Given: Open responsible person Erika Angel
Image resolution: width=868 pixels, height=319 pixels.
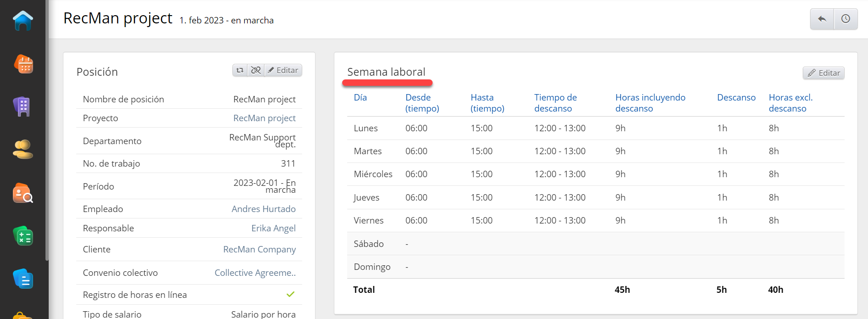Looking at the screenshot, I should pos(273,228).
